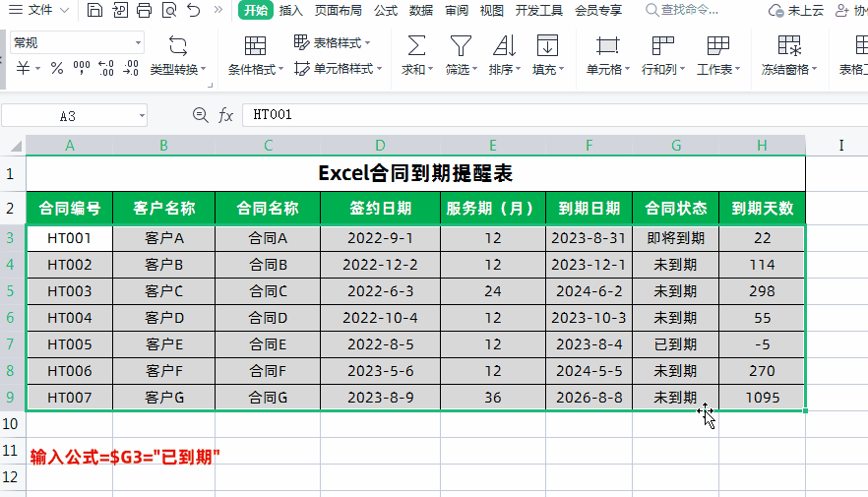
Task: Click the 到期天数 header cell
Action: [x=763, y=208]
